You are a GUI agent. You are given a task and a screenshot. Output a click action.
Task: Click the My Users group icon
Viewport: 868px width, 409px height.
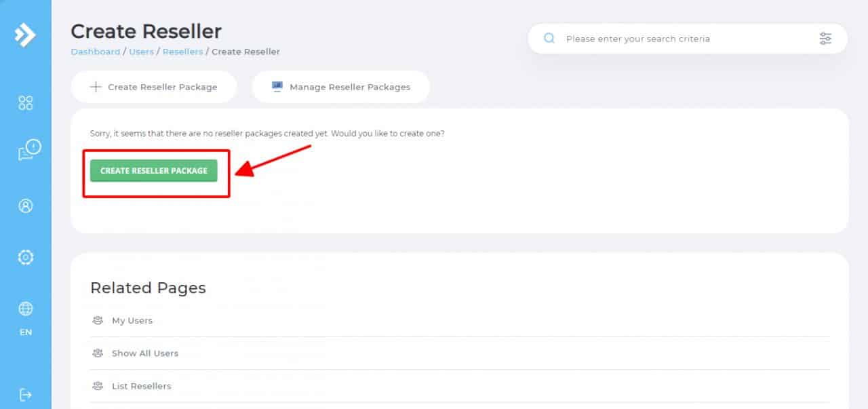click(x=97, y=319)
